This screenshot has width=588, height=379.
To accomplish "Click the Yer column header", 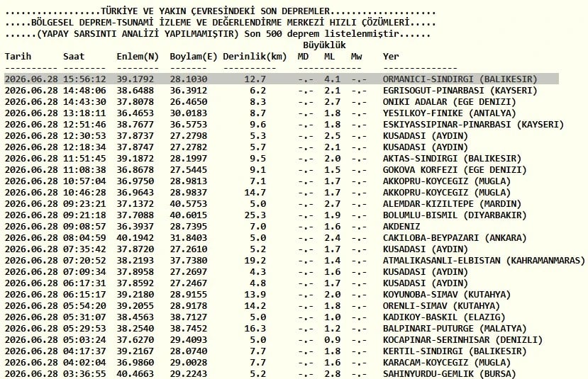I will click(391, 57).
